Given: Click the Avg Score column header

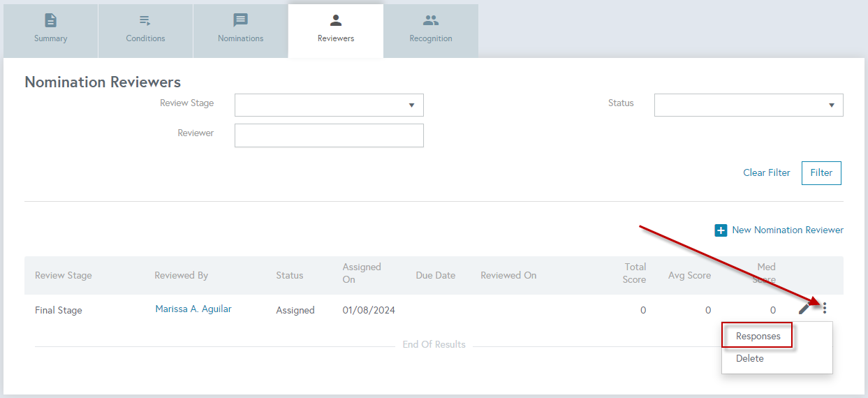Looking at the screenshot, I should pos(689,275).
